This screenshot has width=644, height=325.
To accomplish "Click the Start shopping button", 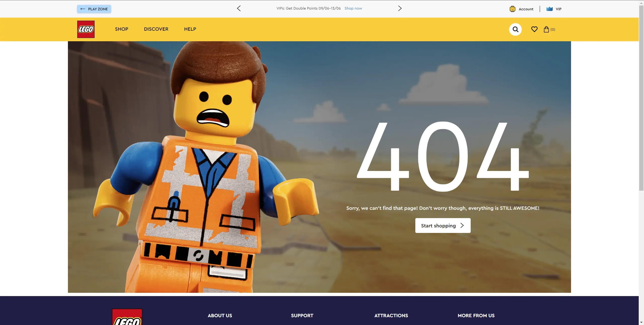I will 443,226.
